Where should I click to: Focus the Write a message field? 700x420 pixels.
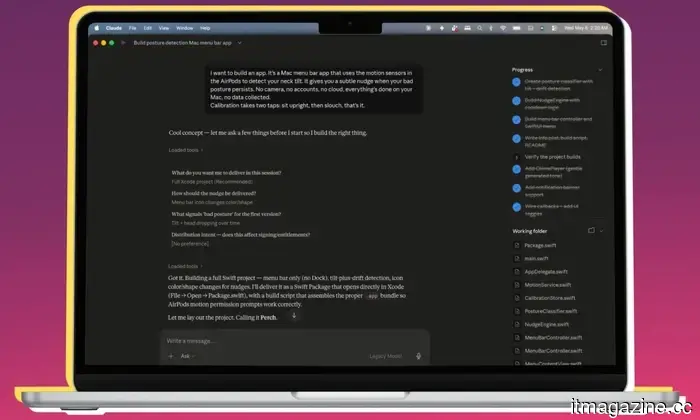pyautogui.click(x=295, y=341)
